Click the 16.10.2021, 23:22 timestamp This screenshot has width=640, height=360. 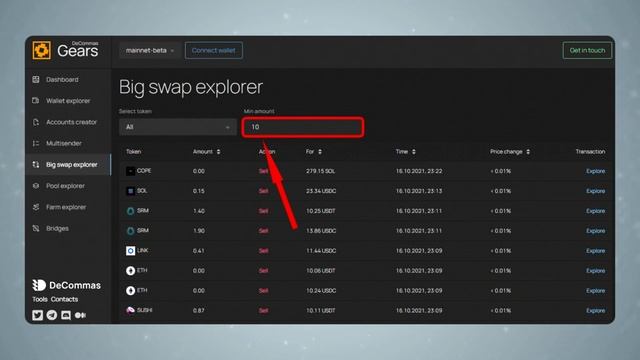pyautogui.click(x=419, y=171)
